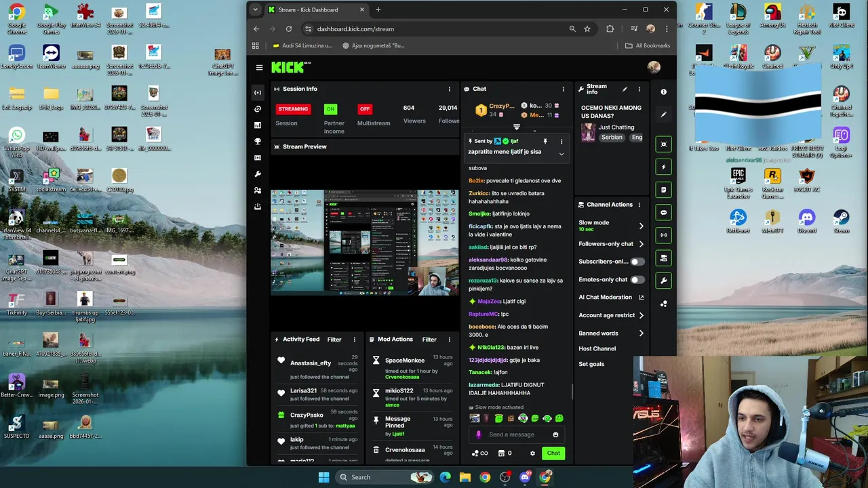
Task: Open the Chat panel kebab menu
Action: [x=563, y=89]
